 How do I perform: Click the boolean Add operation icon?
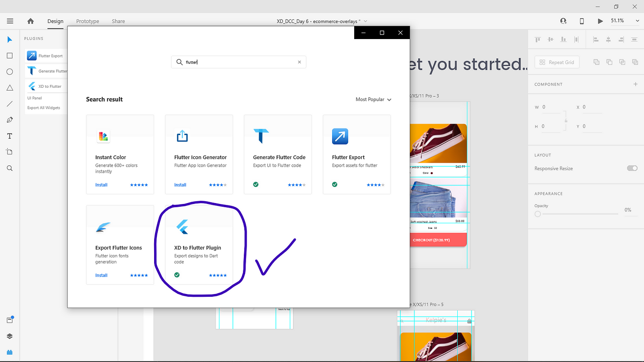pyautogui.click(x=596, y=62)
